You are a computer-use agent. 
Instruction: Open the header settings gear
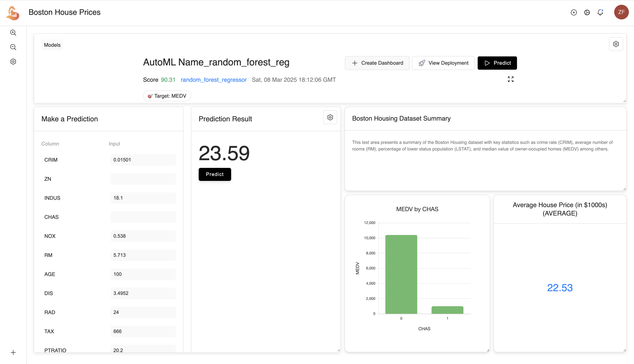(x=587, y=12)
